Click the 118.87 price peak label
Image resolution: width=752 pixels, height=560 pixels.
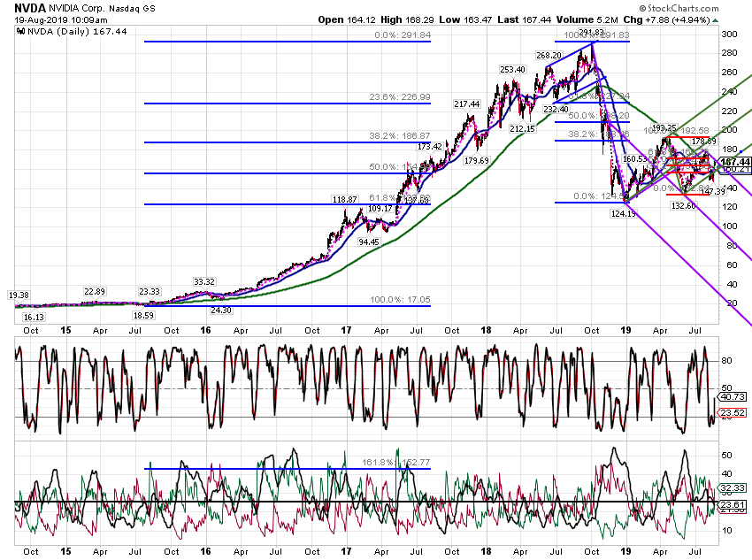[x=344, y=199]
